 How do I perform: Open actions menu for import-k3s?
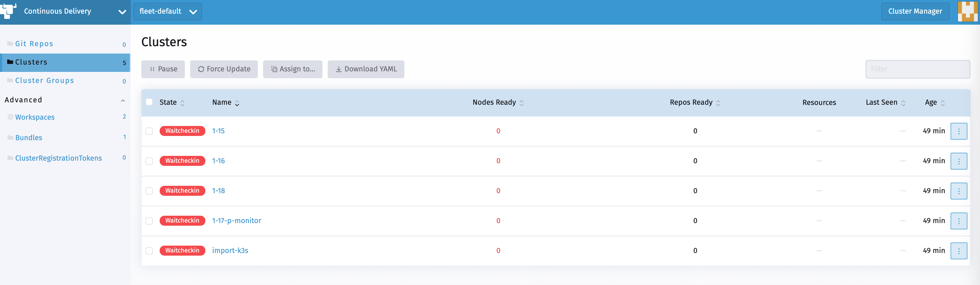pyautogui.click(x=958, y=251)
